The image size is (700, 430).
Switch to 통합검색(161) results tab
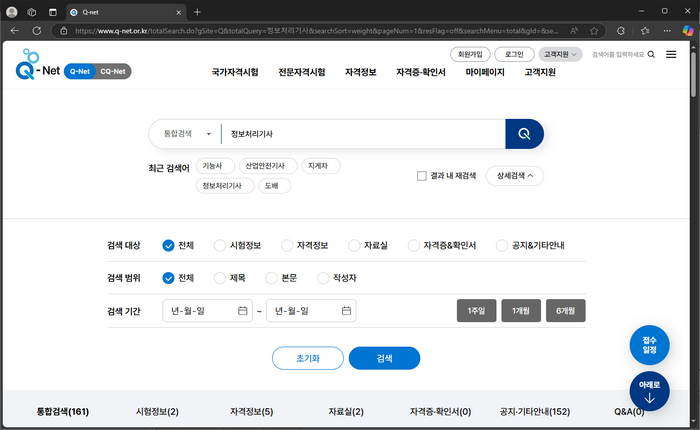click(62, 412)
